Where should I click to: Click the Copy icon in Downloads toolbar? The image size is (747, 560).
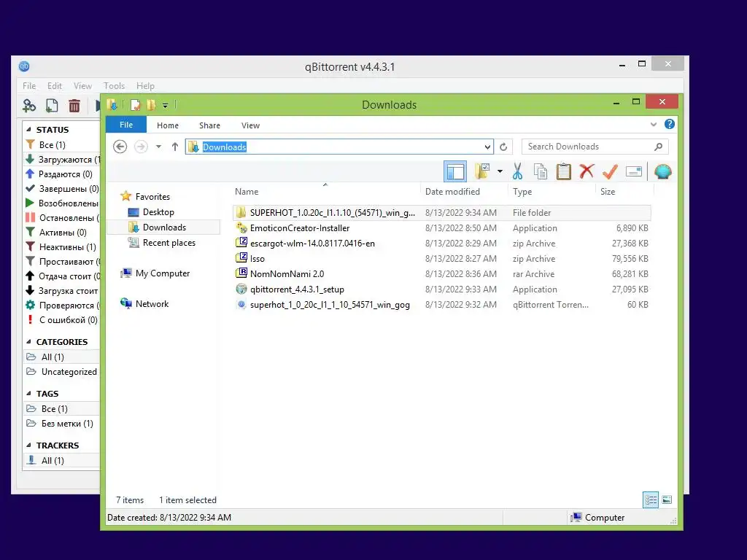click(541, 171)
